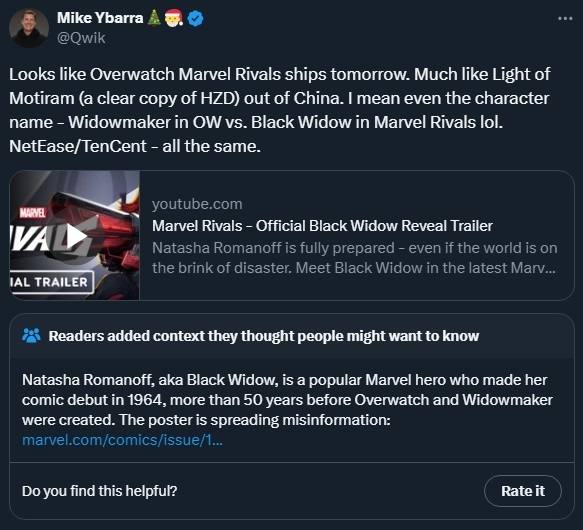This screenshot has height=530, width=583.
Task: Open the marvel.com/comics/issue link
Action: coord(122,440)
